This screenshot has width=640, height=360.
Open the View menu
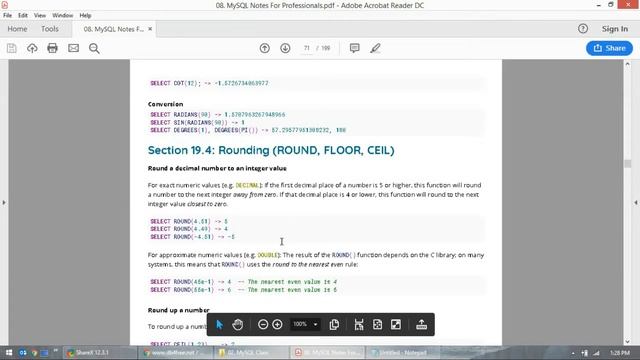coord(40,15)
